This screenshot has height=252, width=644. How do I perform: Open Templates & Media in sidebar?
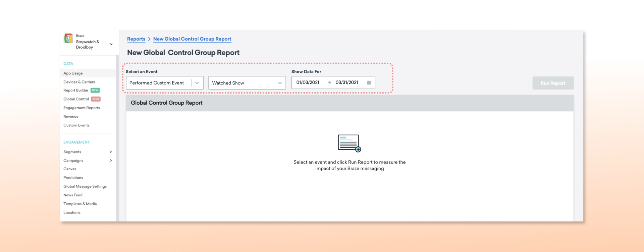[x=80, y=204]
